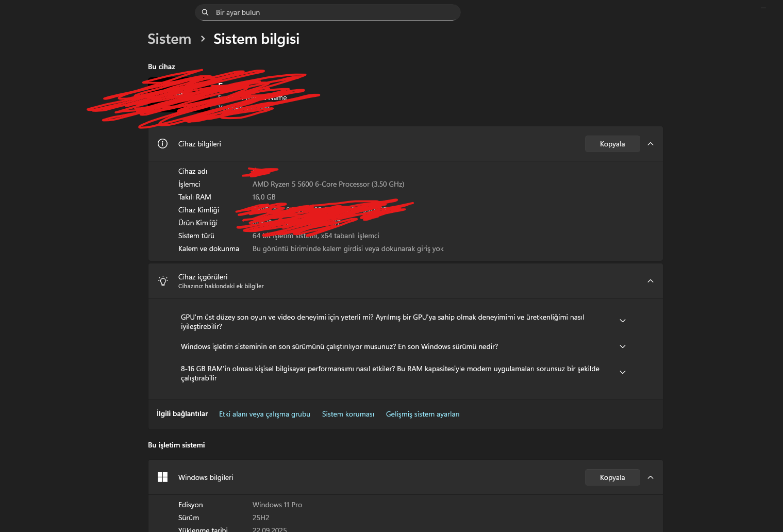Open the 'Sistem koruması' link
The image size is (783, 532).
point(348,414)
